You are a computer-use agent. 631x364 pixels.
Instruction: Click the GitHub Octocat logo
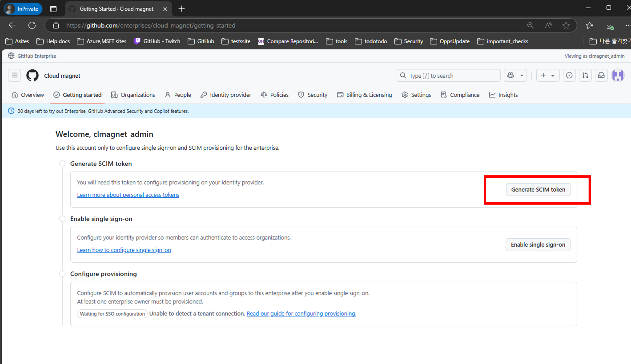[32, 75]
